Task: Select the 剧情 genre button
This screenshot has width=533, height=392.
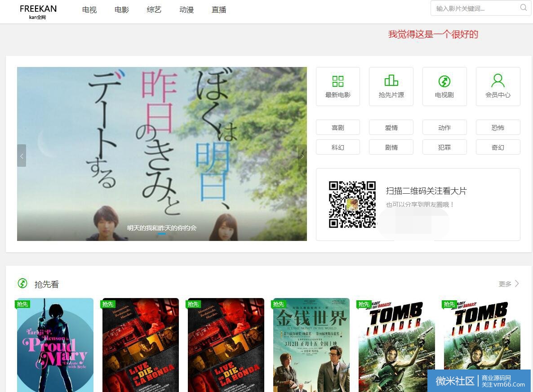Action: (391, 147)
